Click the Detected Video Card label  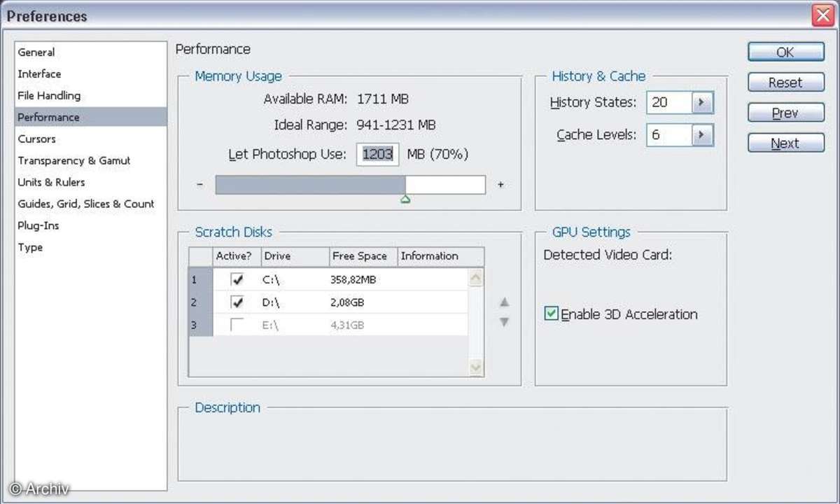click(x=608, y=255)
